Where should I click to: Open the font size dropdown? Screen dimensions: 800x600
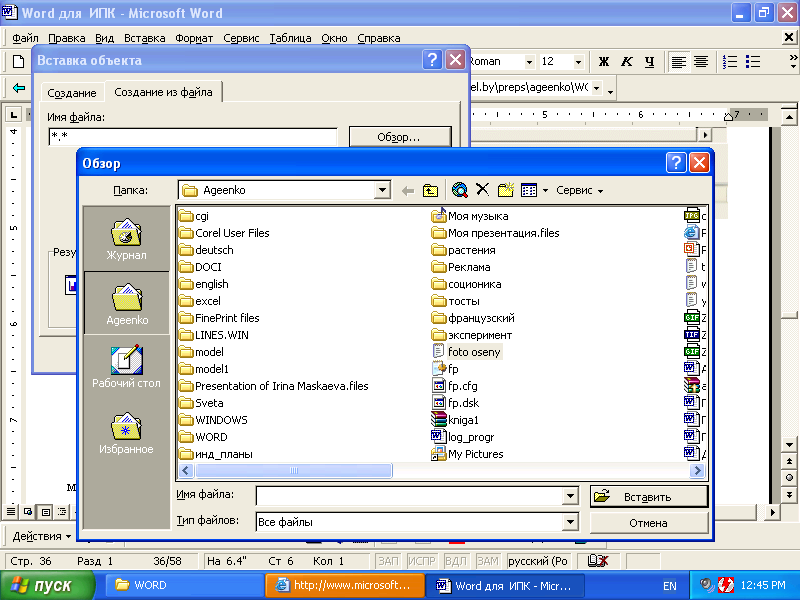[x=578, y=62]
